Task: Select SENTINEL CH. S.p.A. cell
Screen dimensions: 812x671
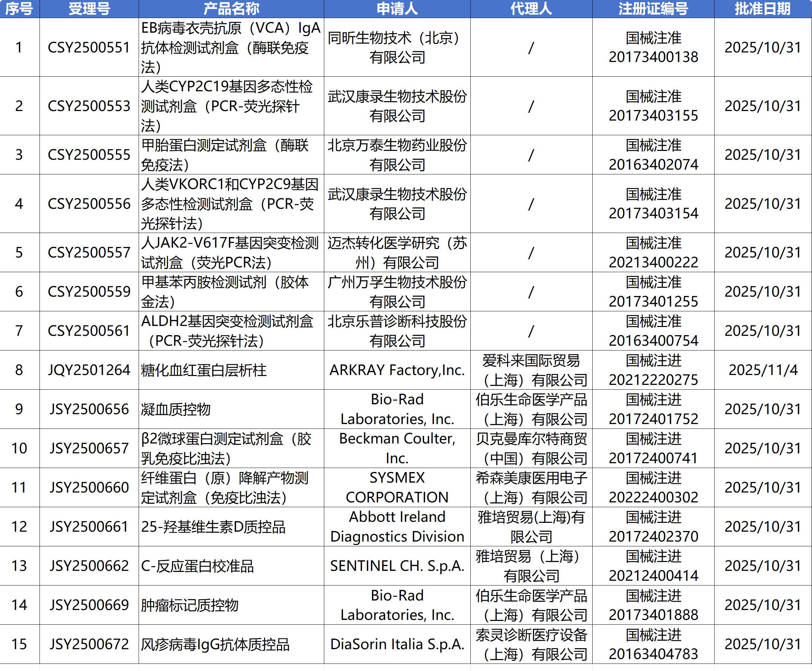Action: [397, 565]
